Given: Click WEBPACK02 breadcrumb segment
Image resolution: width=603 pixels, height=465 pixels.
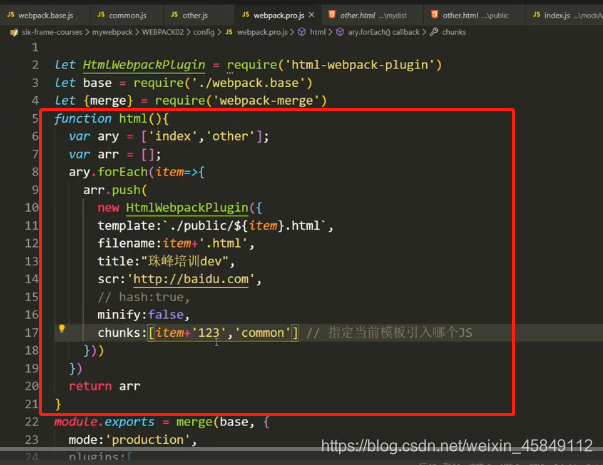Looking at the screenshot, I should click(x=163, y=32).
